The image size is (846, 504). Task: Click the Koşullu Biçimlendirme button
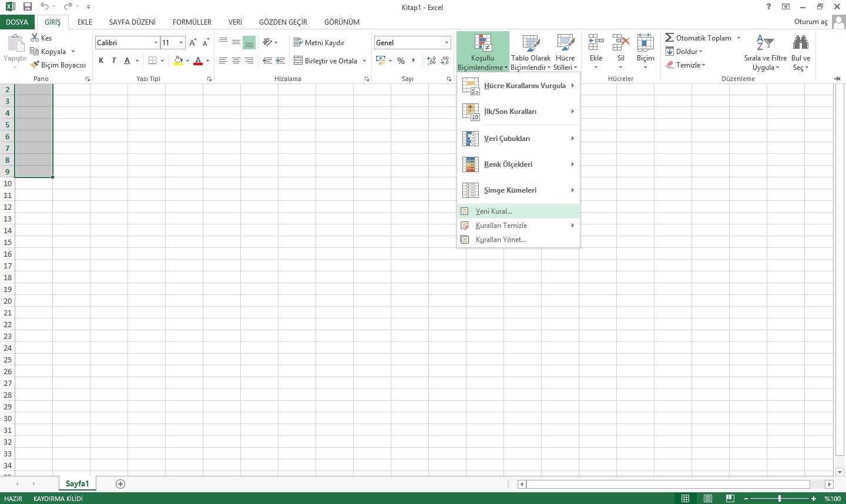482,52
